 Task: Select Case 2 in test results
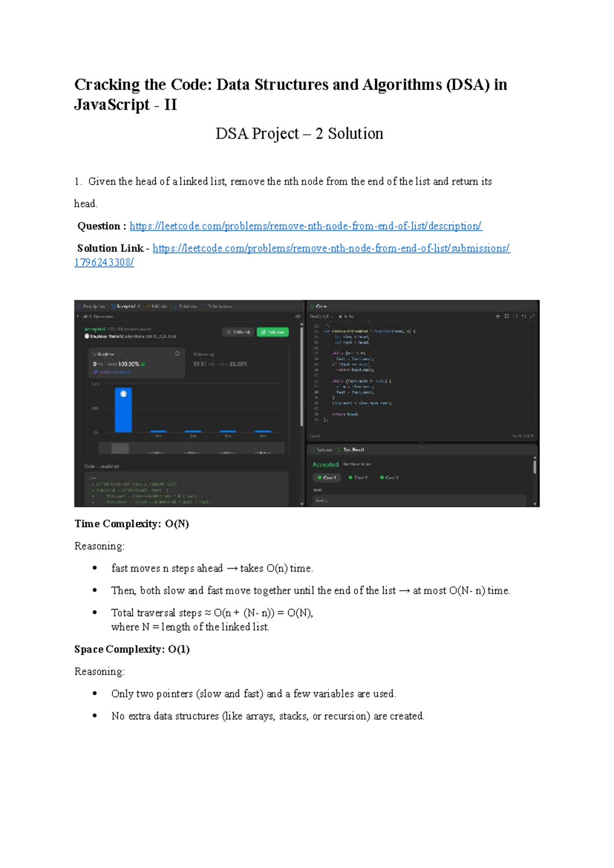tap(359, 478)
